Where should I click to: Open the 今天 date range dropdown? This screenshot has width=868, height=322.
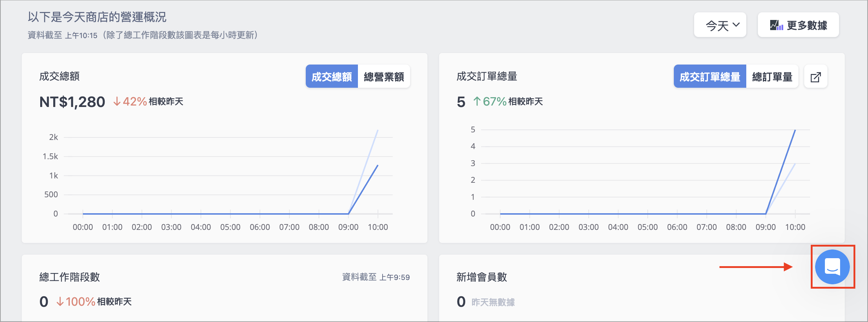[720, 25]
